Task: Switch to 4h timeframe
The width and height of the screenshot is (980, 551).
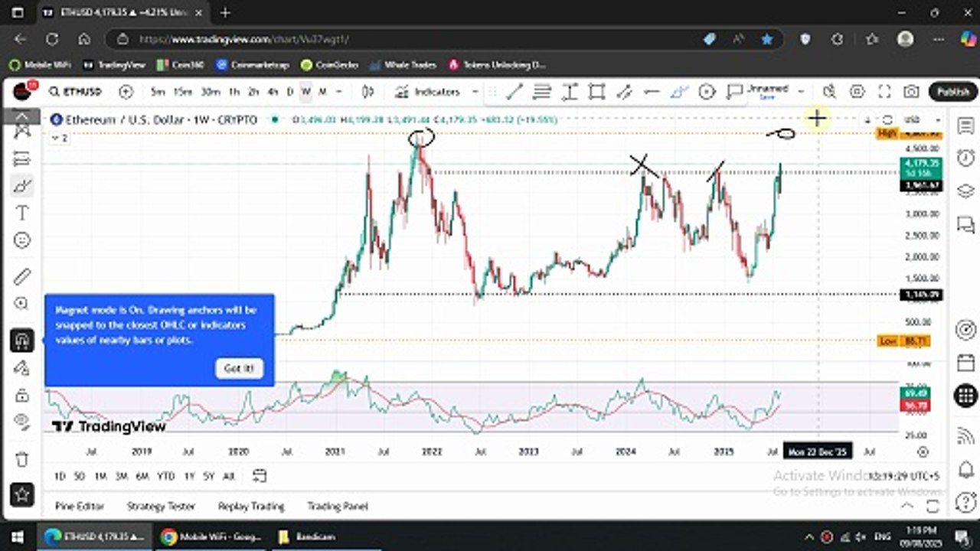Action: pyautogui.click(x=273, y=92)
